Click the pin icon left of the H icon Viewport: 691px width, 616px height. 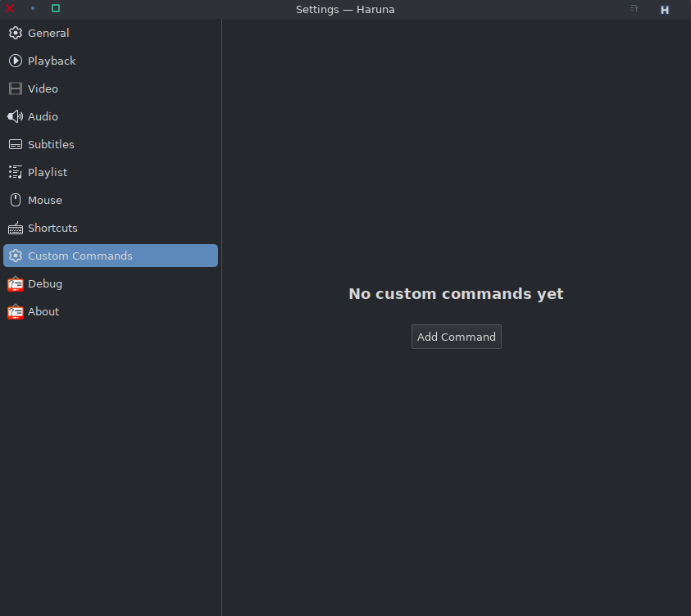pos(634,9)
